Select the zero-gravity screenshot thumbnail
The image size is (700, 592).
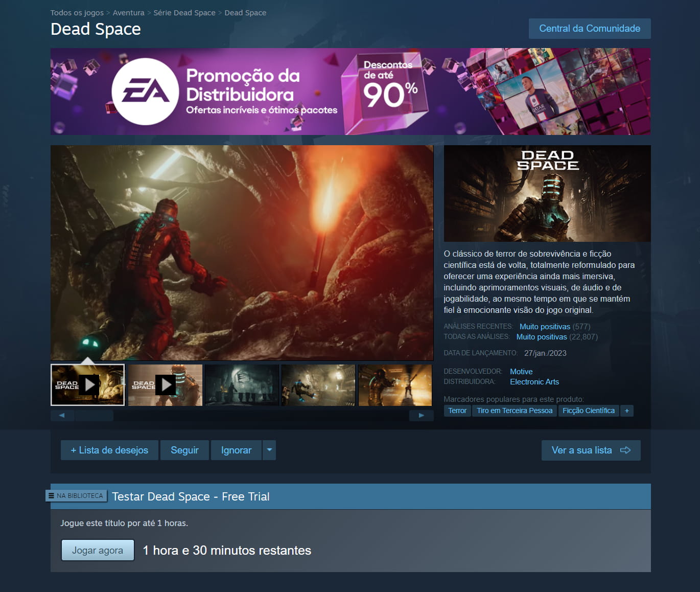point(318,385)
